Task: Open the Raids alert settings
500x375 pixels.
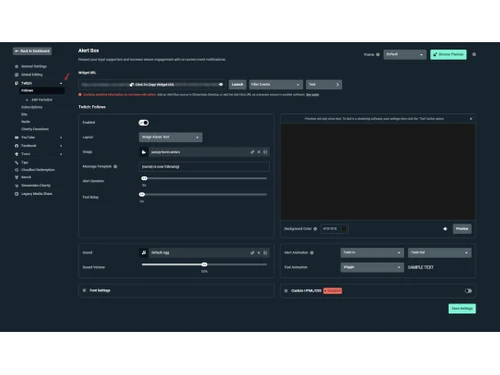Action: 25,122
